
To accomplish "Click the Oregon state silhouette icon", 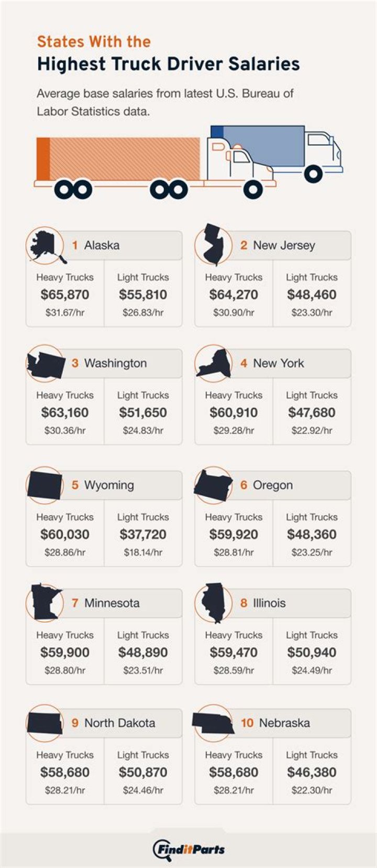I will click(x=213, y=485).
